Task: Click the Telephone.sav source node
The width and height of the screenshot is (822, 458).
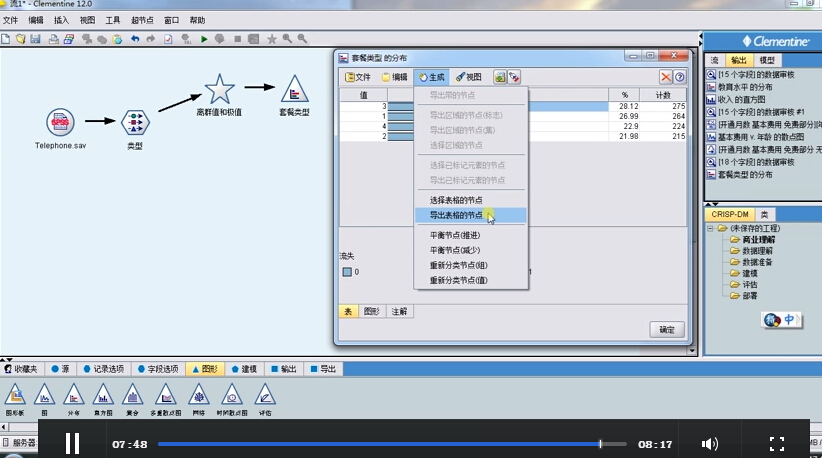Action: click(62, 123)
